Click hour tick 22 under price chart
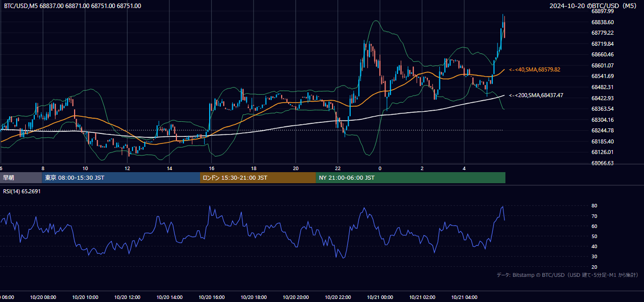 pos(338,168)
